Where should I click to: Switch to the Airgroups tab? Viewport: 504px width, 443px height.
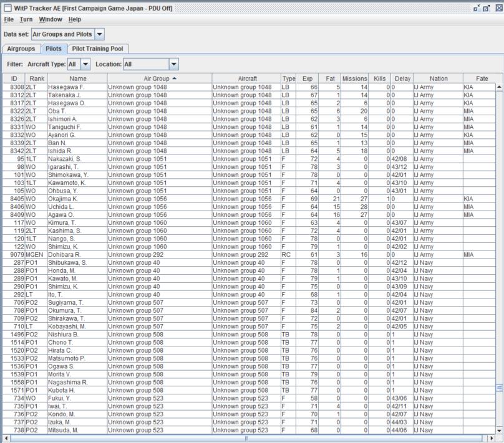pyautogui.click(x=21, y=49)
